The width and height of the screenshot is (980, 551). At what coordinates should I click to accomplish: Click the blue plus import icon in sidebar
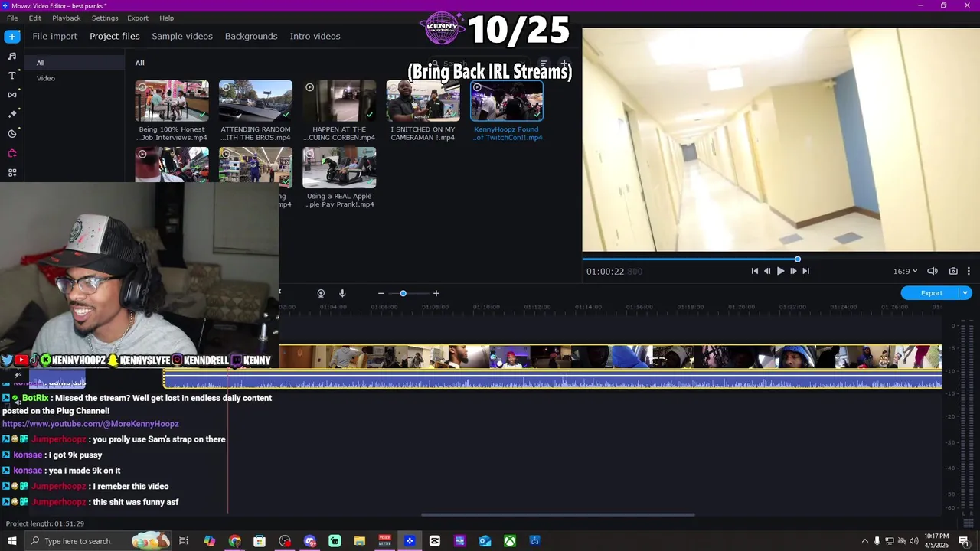coord(12,36)
